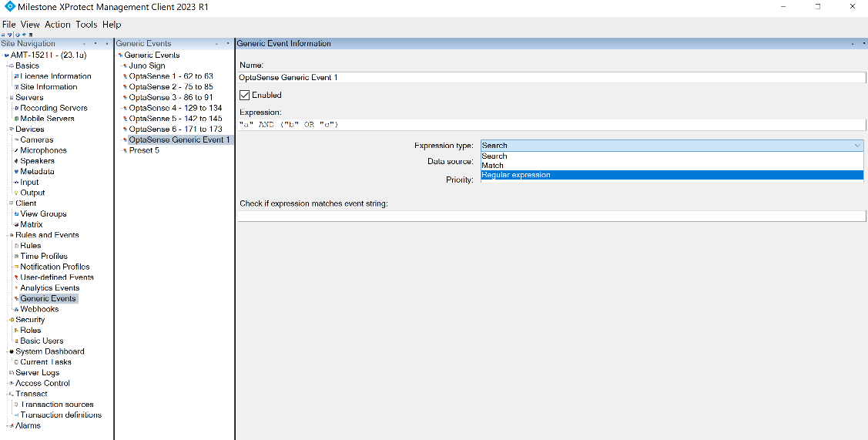Open the Action menu
The image size is (868, 440).
pos(58,25)
